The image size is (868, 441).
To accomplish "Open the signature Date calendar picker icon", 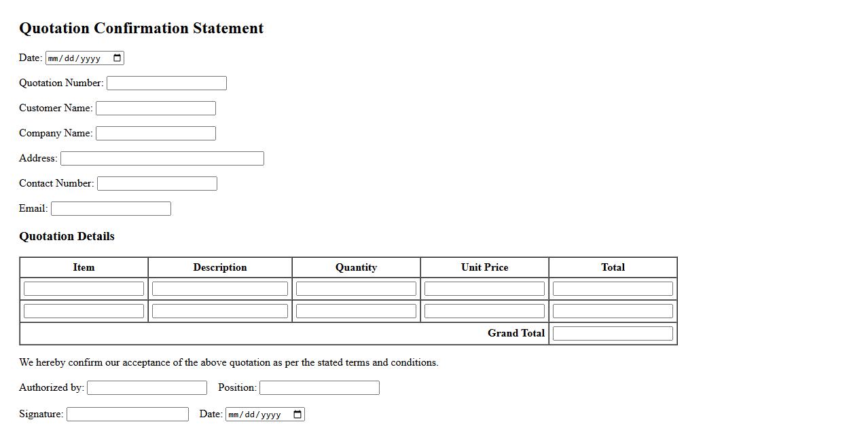I will tap(297, 415).
